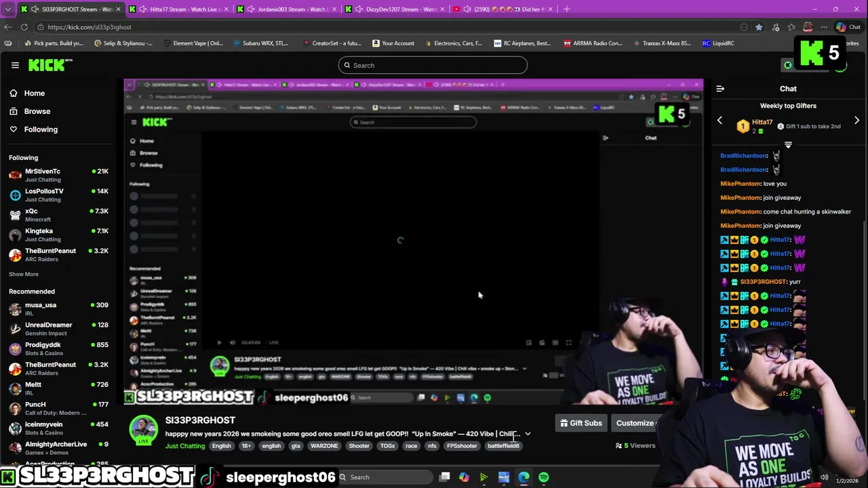Click Customize channel button
Screen dimensions: 868x488
coord(635,423)
